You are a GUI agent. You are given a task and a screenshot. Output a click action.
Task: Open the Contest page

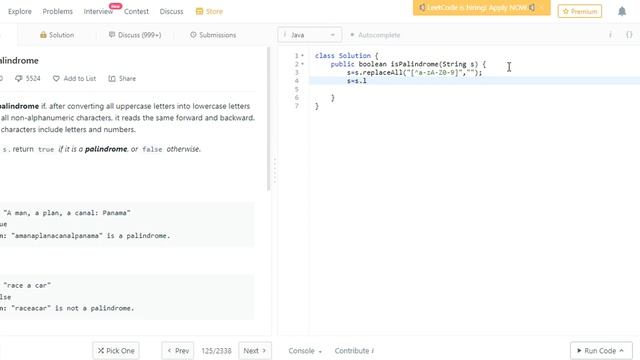tap(136, 11)
